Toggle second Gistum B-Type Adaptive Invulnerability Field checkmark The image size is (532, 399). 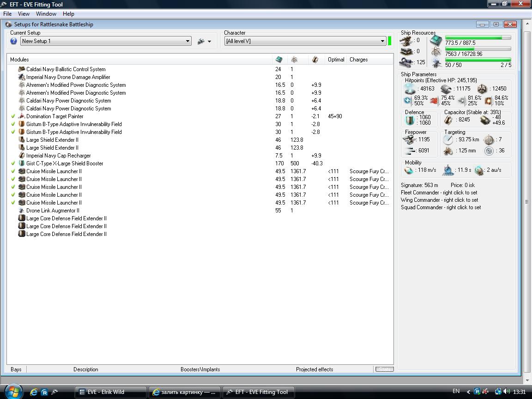[x=13, y=132]
